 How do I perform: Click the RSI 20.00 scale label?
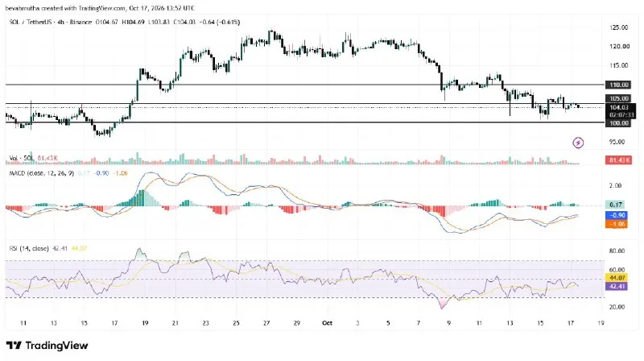coord(617,307)
